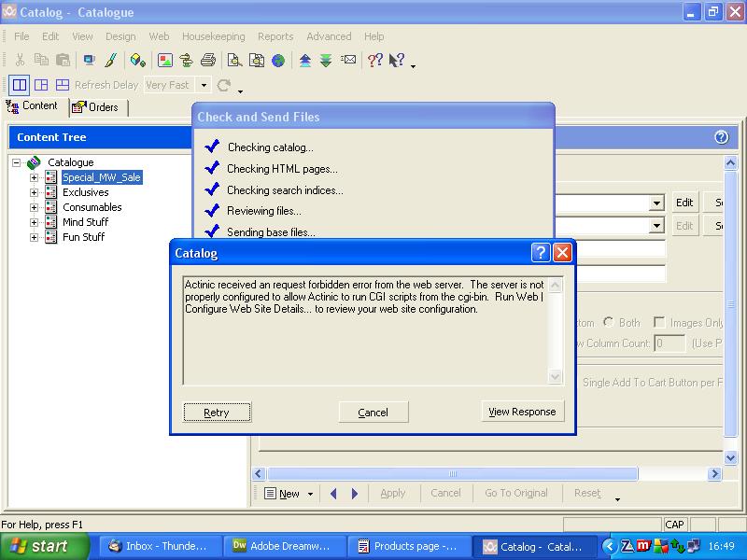Screen dimensions: 747x560
Task: Expand the Special_MW_Sale tree node
Action: (35, 177)
